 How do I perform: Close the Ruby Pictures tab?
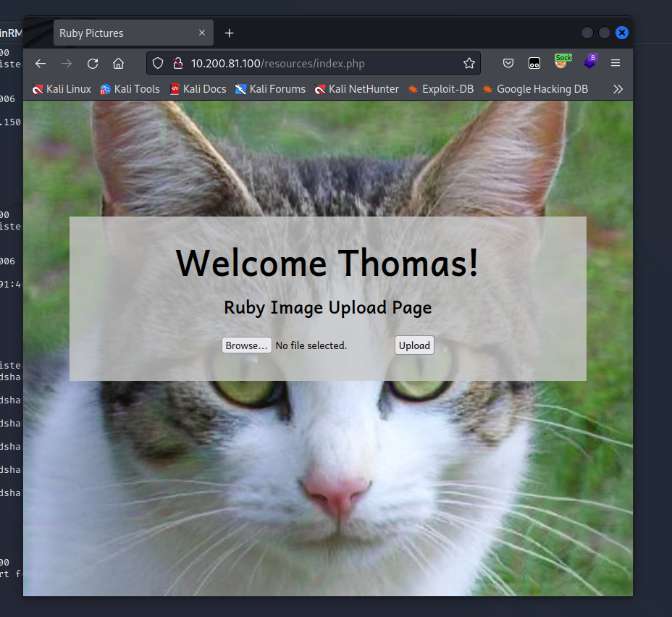click(202, 33)
